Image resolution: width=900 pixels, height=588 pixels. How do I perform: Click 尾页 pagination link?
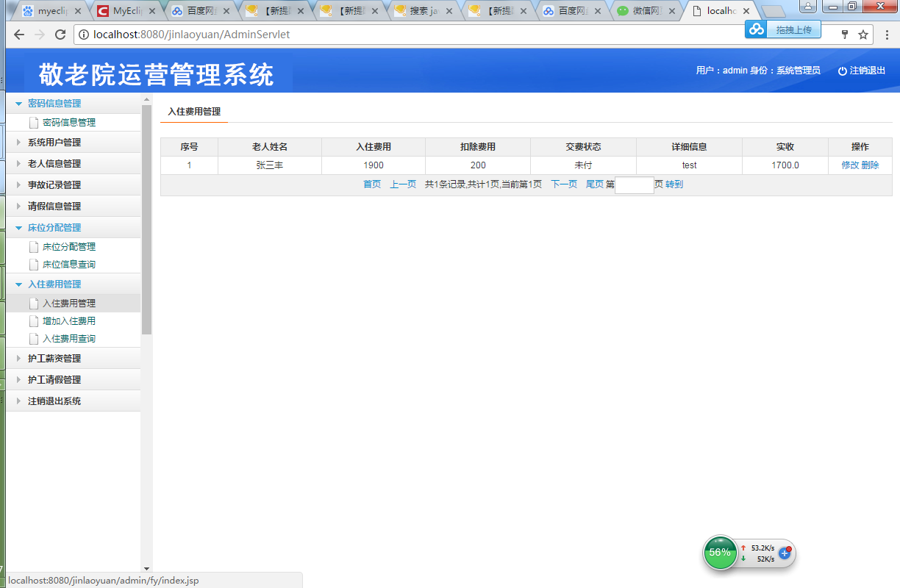(x=595, y=184)
